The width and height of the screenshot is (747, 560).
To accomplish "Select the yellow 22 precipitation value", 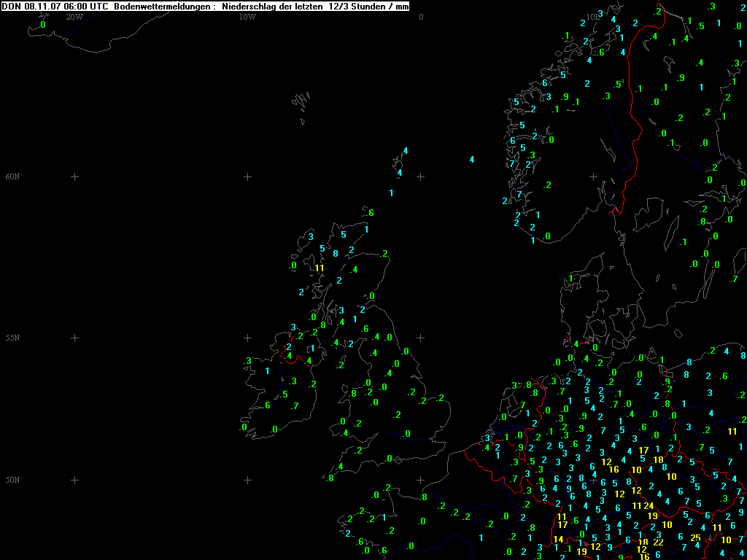I will [x=657, y=542].
